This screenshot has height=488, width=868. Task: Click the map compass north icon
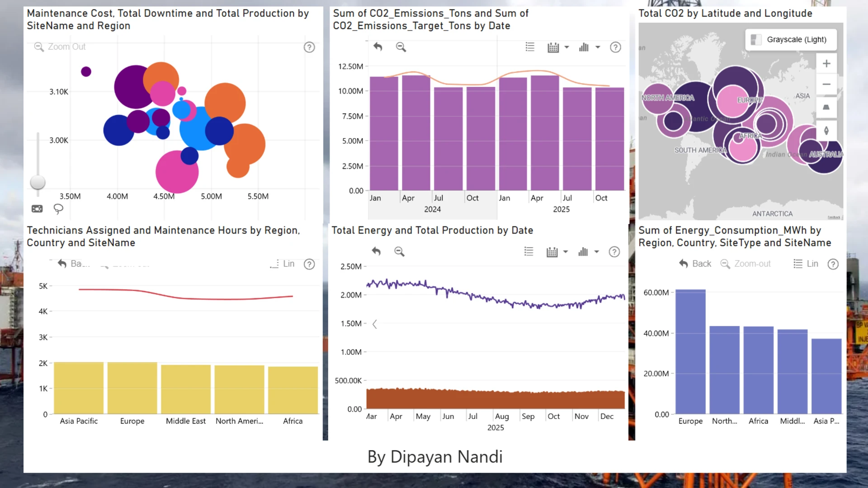tap(826, 131)
